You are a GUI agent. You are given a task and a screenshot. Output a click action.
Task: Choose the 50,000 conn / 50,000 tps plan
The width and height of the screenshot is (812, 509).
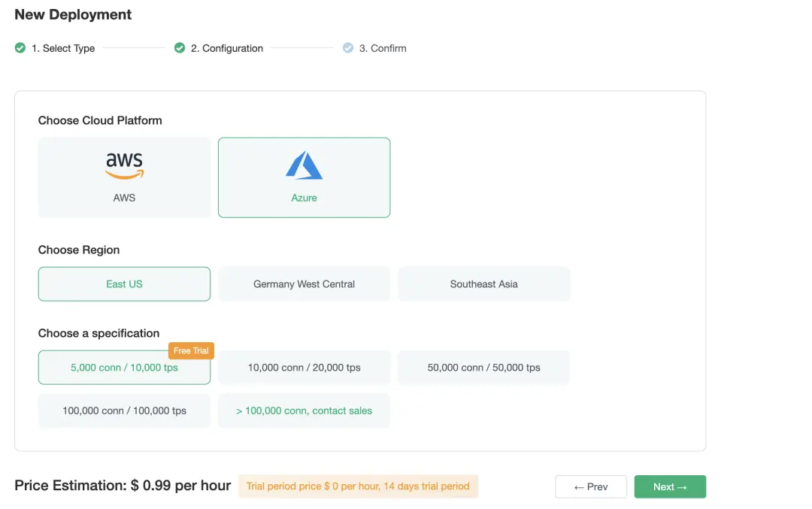point(483,367)
